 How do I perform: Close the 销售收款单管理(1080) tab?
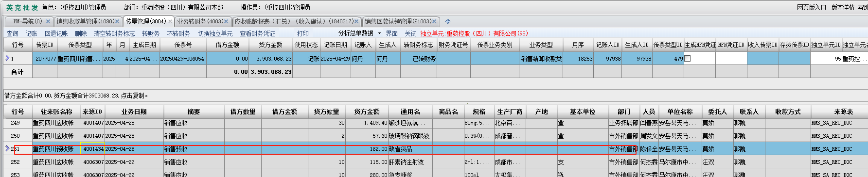tap(117, 21)
